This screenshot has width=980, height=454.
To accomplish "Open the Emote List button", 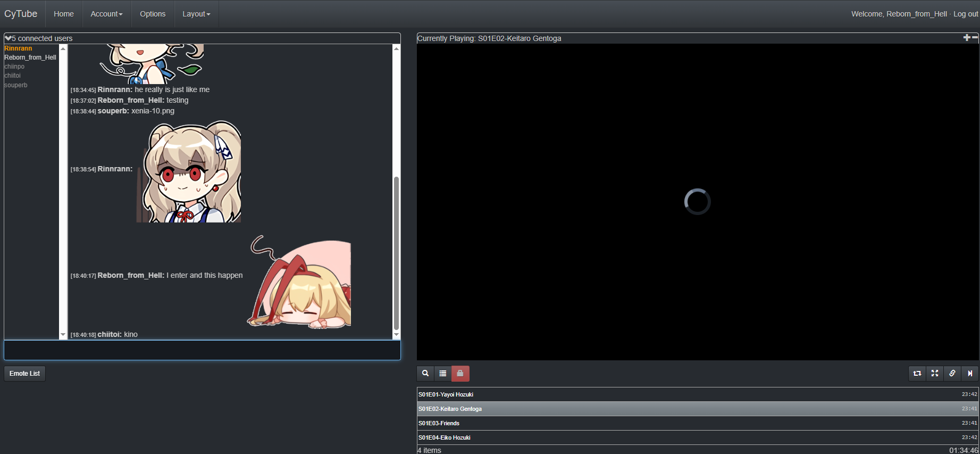I will (x=24, y=374).
